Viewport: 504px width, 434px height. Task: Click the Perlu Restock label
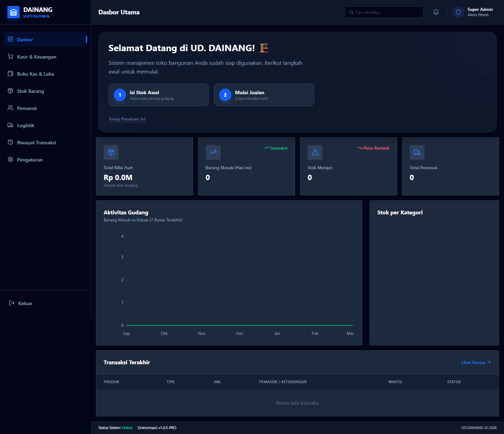[x=373, y=148]
